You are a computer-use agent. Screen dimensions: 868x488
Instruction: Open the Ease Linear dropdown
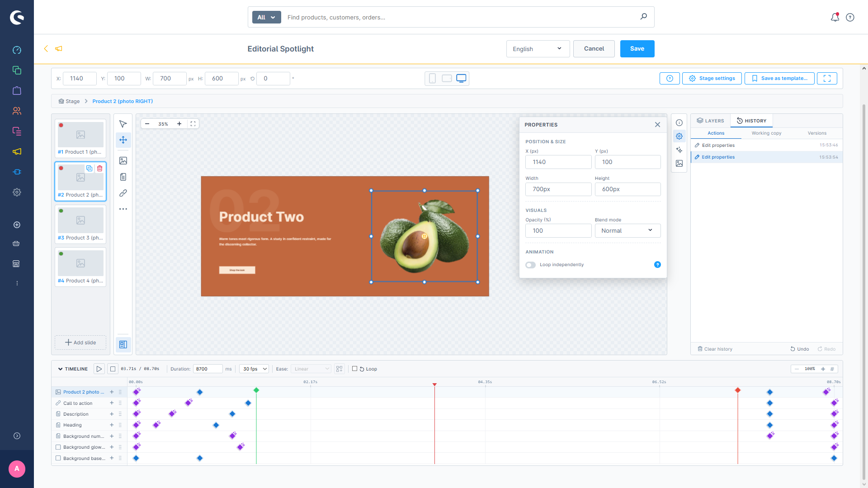(311, 369)
